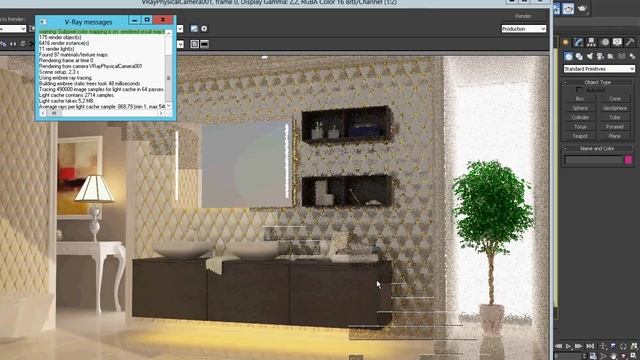Select the Lights category icon
The width and height of the screenshot is (640, 360).
(590, 56)
